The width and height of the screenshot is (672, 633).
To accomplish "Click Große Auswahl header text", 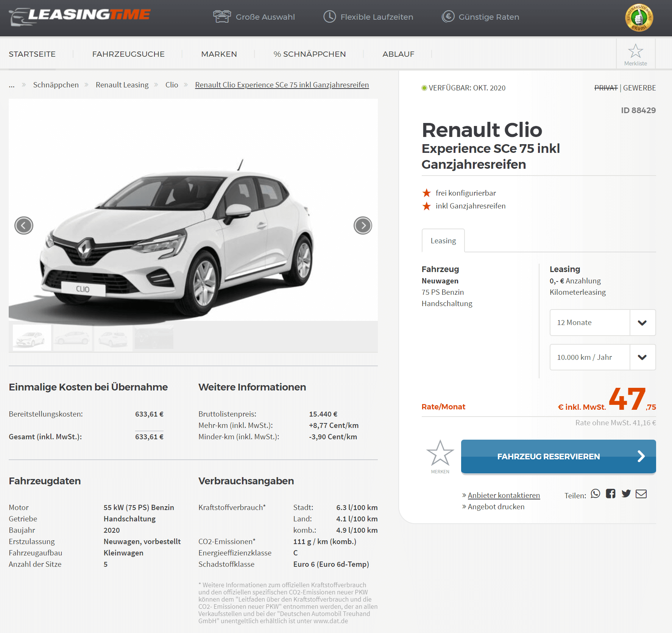I will [x=265, y=17].
